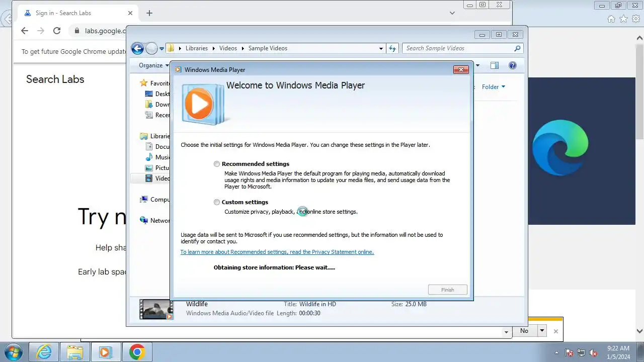Open the Organize menu in Explorer

tap(154, 65)
